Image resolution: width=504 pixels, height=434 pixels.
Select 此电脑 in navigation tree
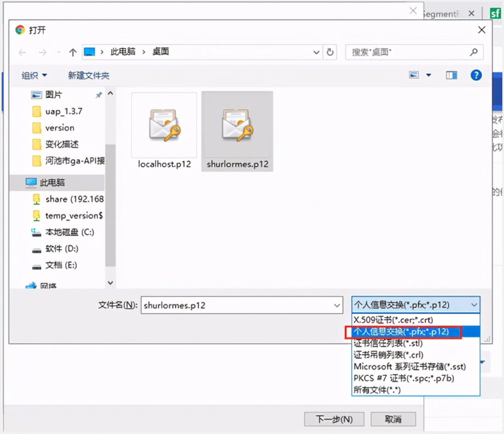click(56, 183)
